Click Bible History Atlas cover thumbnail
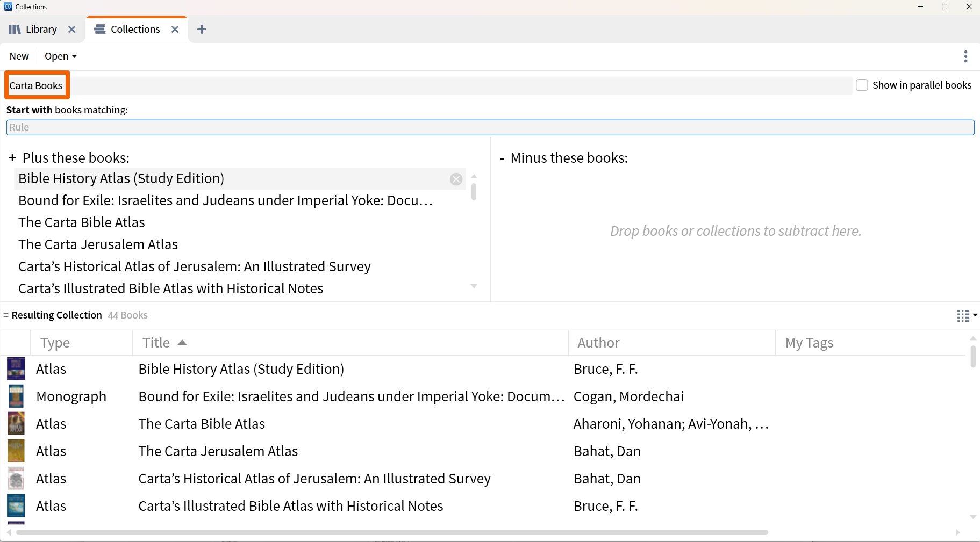Viewport: 980px width, 542px height. pos(16,369)
